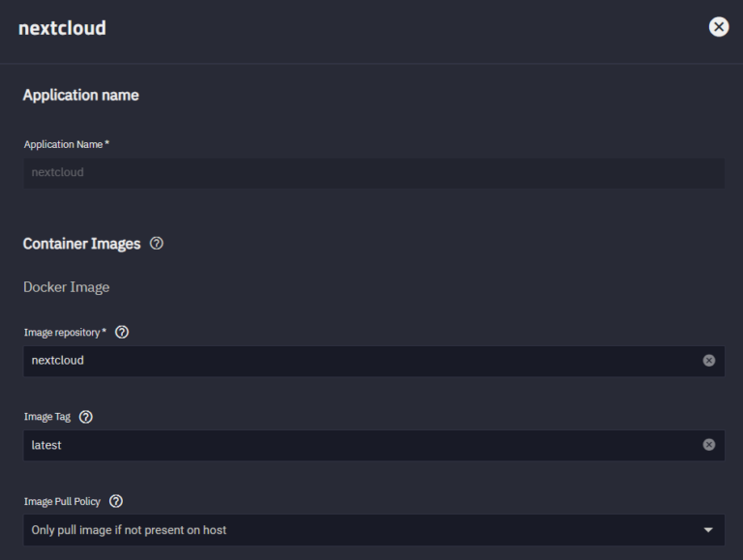Image resolution: width=743 pixels, height=560 pixels.
Task: Click the 'Image repository *' label text
Action: pyautogui.click(x=64, y=333)
